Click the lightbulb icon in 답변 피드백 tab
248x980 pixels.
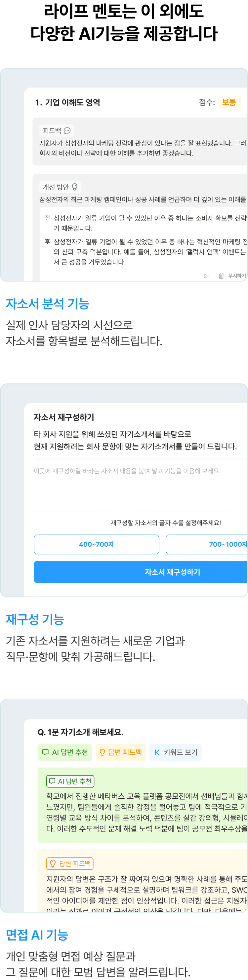[x=102, y=752]
